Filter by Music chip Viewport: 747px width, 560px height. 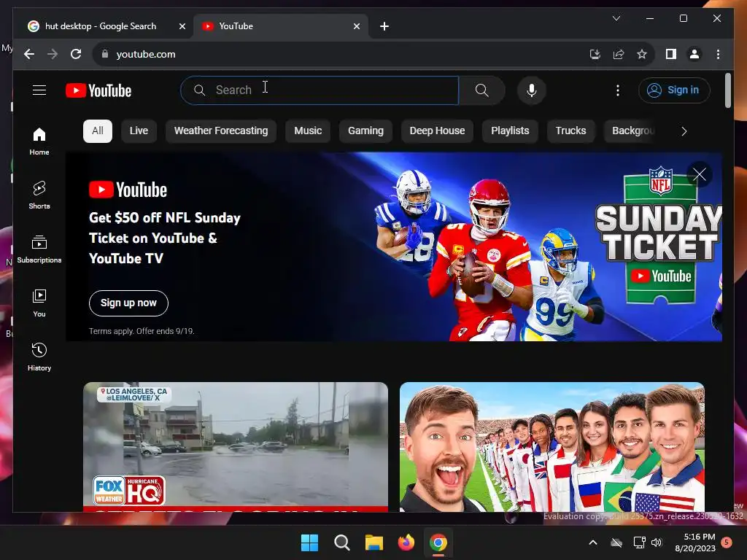tap(308, 131)
